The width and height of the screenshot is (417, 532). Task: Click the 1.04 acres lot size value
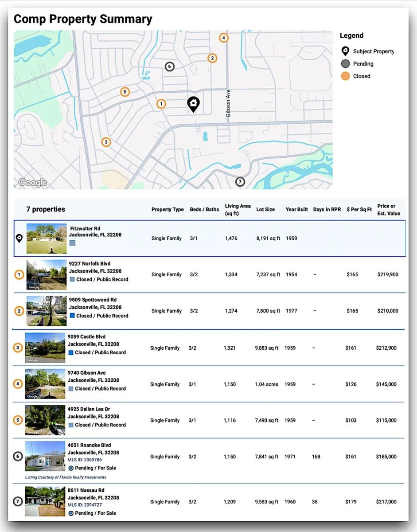[x=267, y=384]
